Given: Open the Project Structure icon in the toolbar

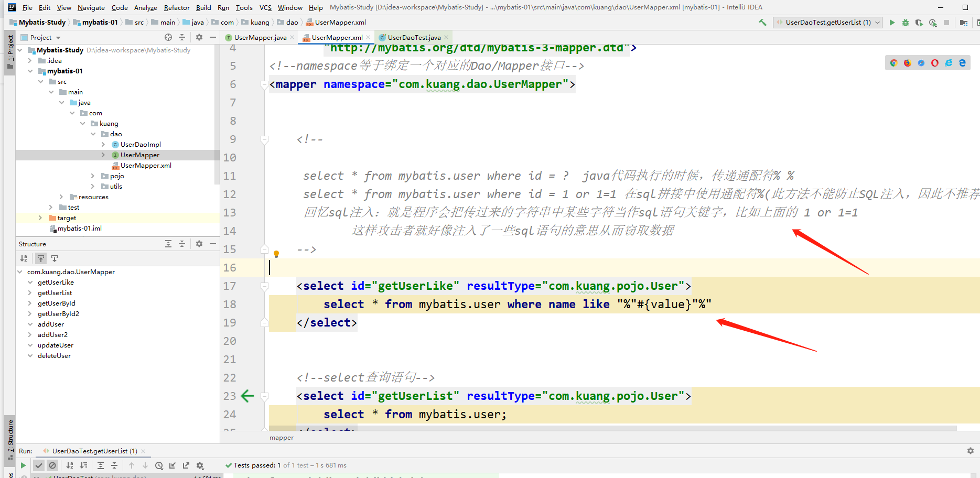Looking at the screenshot, I should click(964, 23).
